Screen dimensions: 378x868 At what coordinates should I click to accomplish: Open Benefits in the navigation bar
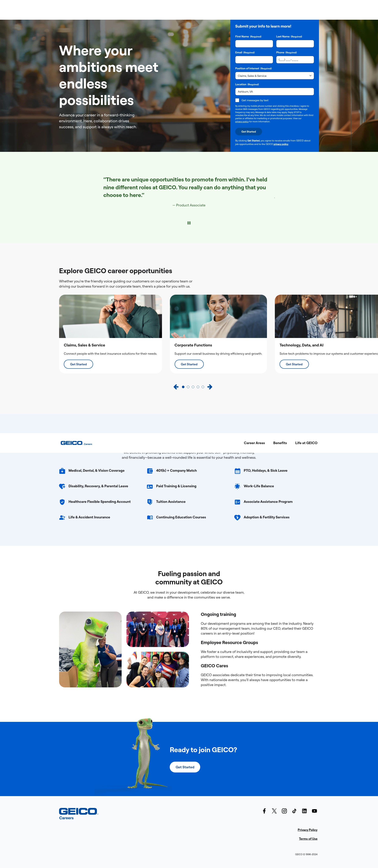coord(280,443)
